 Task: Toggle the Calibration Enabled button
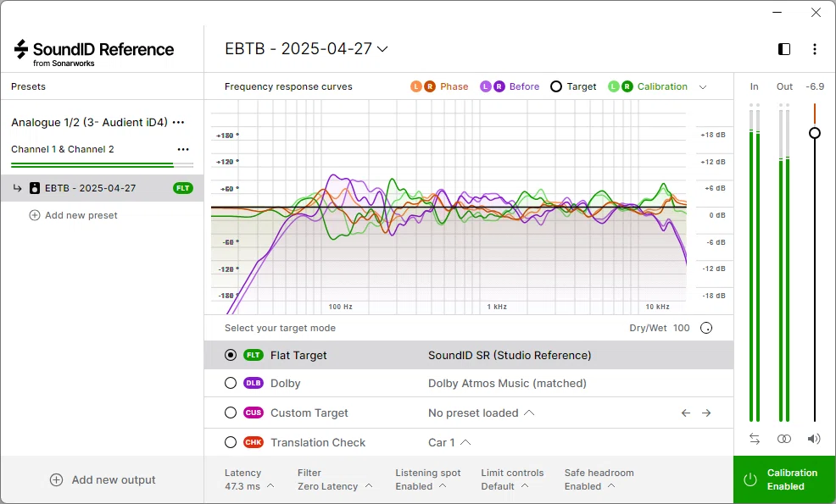point(784,479)
